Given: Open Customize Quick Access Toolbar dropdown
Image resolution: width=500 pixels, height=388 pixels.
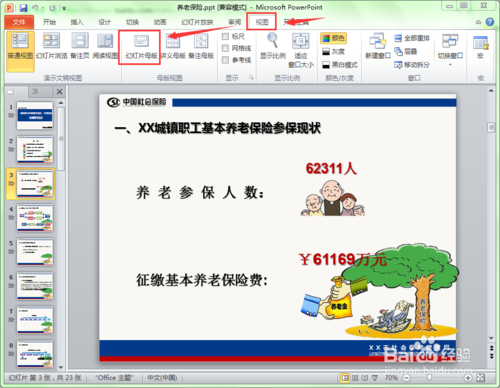Looking at the screenshot, I should (x=64, y=8).
